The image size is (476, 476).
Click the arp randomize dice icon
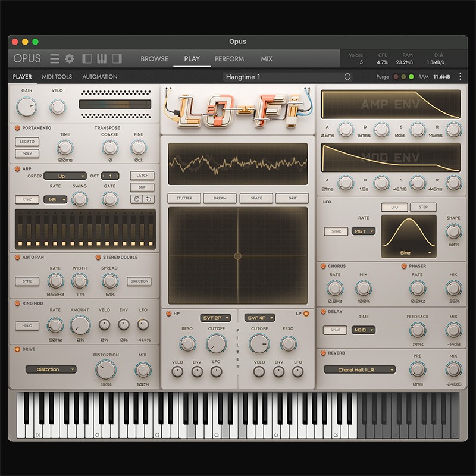point(136,199)
